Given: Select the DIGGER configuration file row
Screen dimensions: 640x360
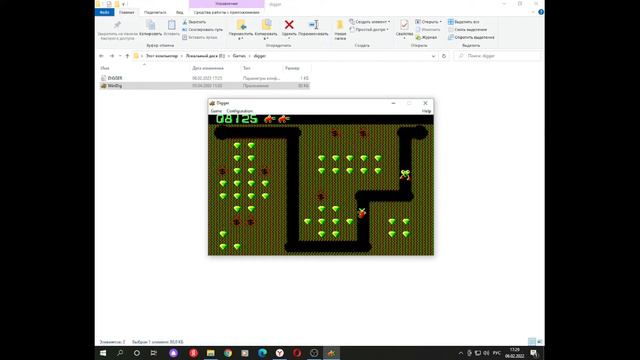Looking at the screenshot, I should [x=204, y=78].
